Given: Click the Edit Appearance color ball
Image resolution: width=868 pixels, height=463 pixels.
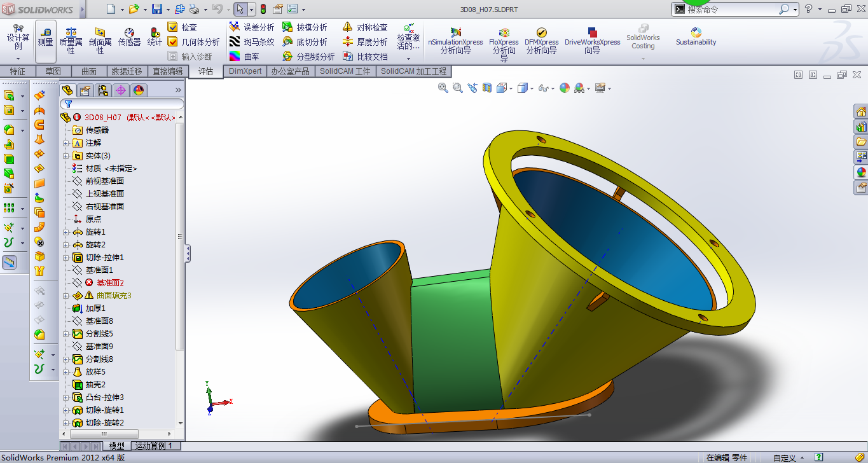Looking at the screenshot, I should click(564, 88).
